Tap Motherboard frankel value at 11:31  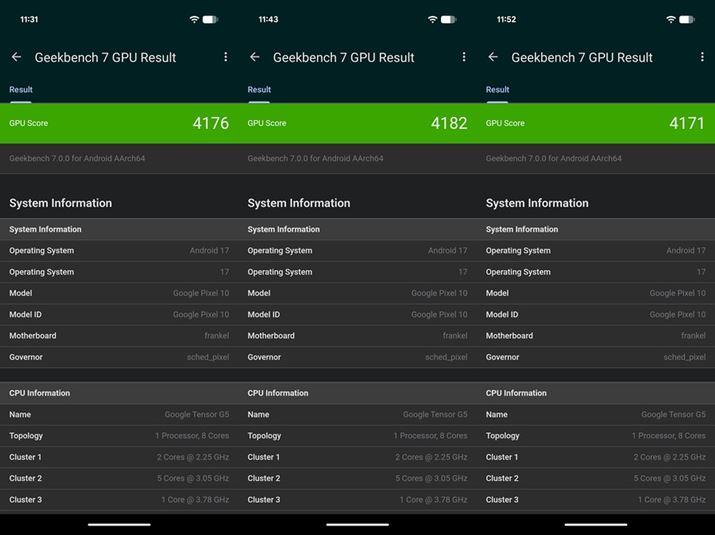217,336
